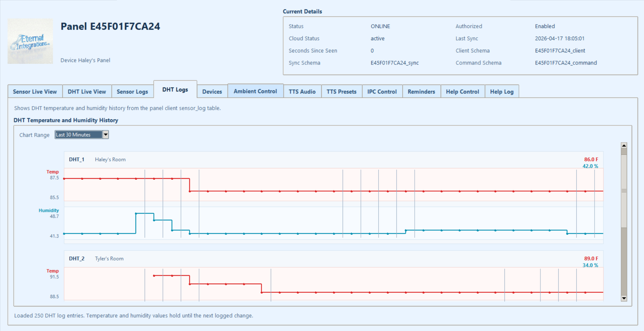Click the chart scrollbar down arrow
644x331 pixels.
click(x=624, y=298)
